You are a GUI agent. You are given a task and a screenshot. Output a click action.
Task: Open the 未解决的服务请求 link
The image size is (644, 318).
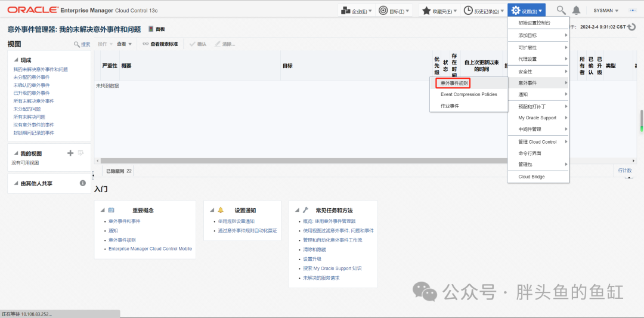321,278
